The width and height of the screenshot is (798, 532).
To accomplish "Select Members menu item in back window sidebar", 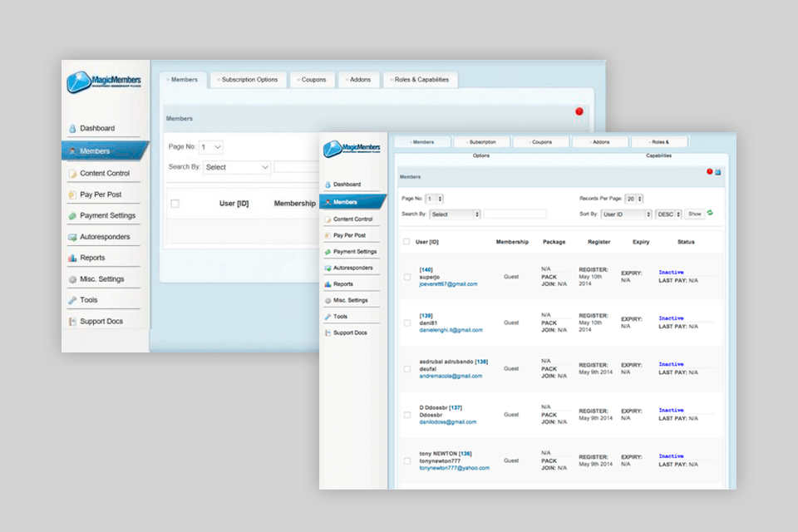I will [x=105, y=151].
